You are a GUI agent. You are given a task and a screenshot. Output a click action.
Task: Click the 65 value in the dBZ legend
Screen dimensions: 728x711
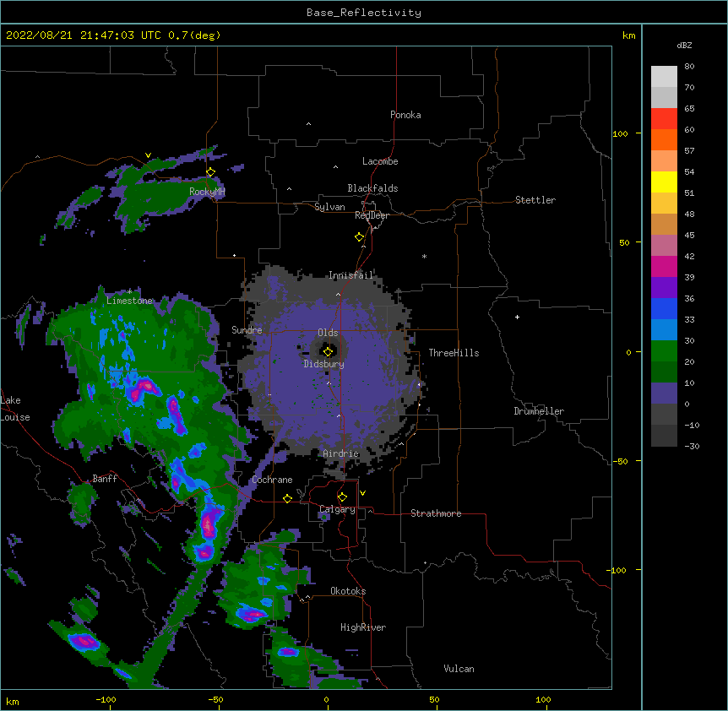click(689, 109)
